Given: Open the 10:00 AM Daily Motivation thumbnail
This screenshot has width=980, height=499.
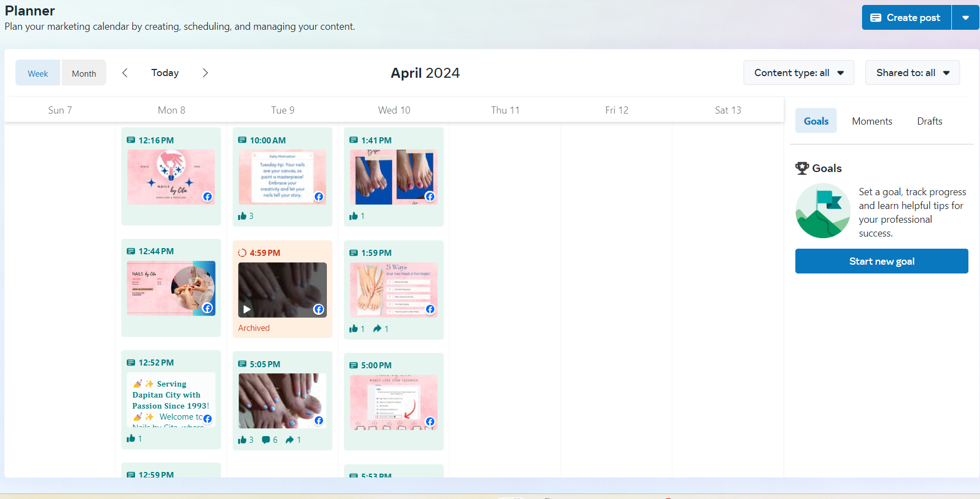Looking at the screenshot, I should pyautogui.click(x=282, y=177).
